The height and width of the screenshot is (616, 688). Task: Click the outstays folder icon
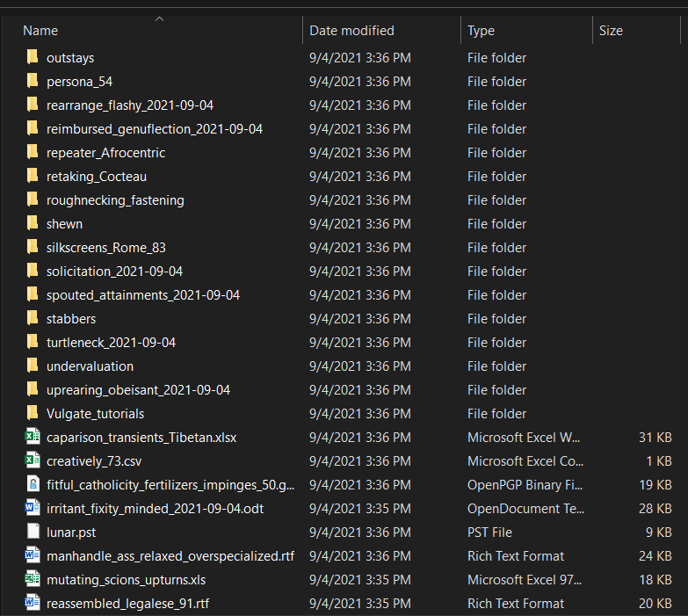33,57
